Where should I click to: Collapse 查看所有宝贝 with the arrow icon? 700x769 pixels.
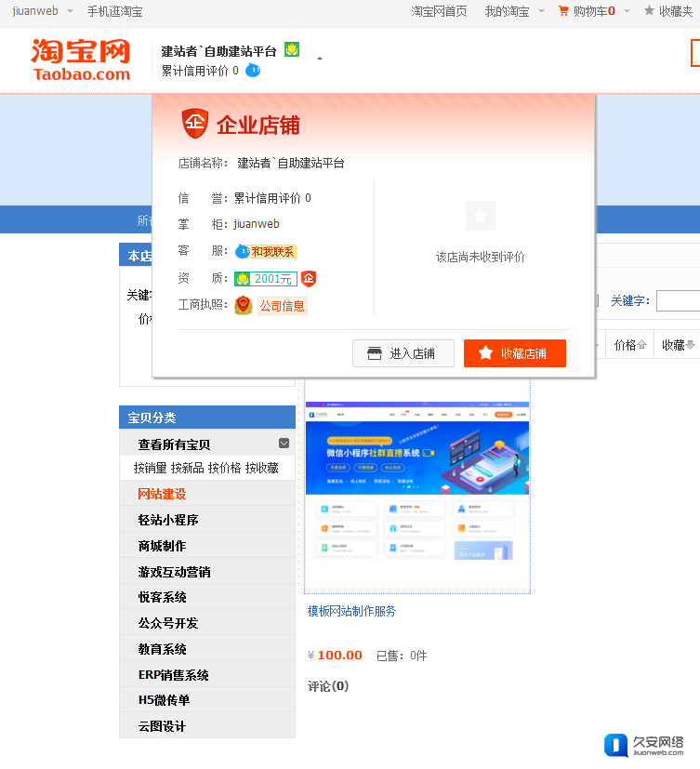click(x=284, y=444)
